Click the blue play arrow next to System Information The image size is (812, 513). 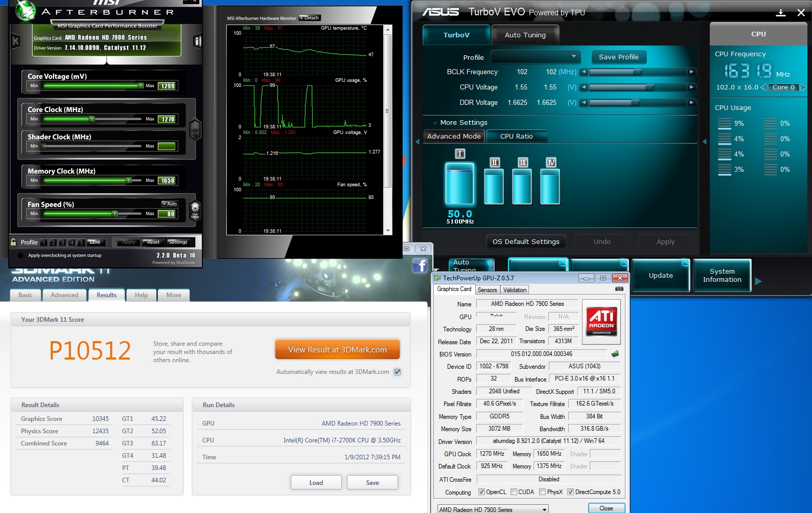coord(758,281)
